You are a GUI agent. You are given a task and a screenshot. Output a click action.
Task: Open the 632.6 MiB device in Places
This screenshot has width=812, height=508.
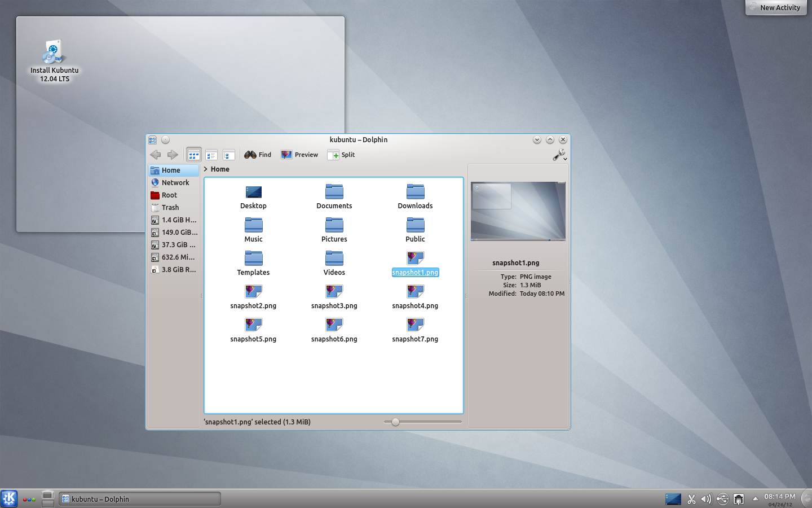174,257
